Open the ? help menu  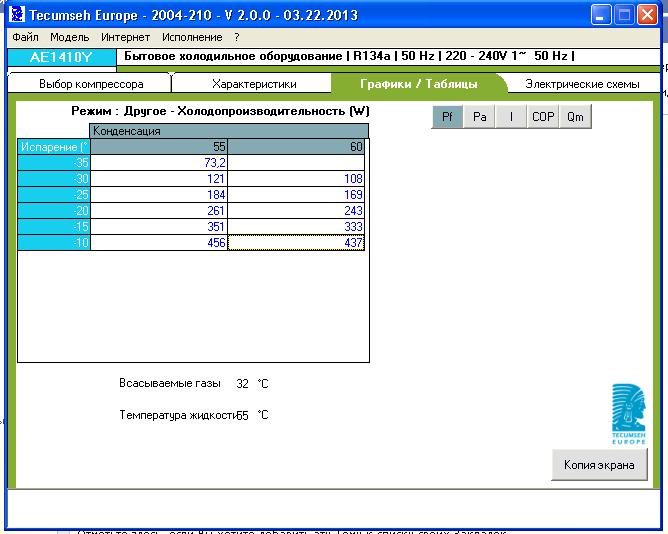click(x=237, y=37)
